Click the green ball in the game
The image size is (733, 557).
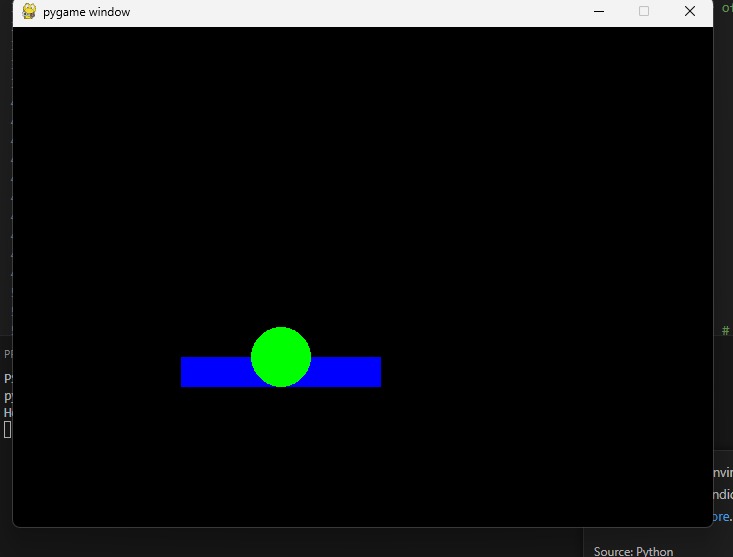[281, 357]
